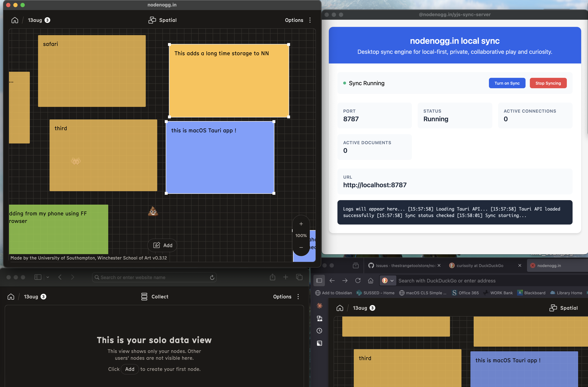Click the Add button on the spatial canvas
This screenshot has height=387, width=588.
coord(163,245)
